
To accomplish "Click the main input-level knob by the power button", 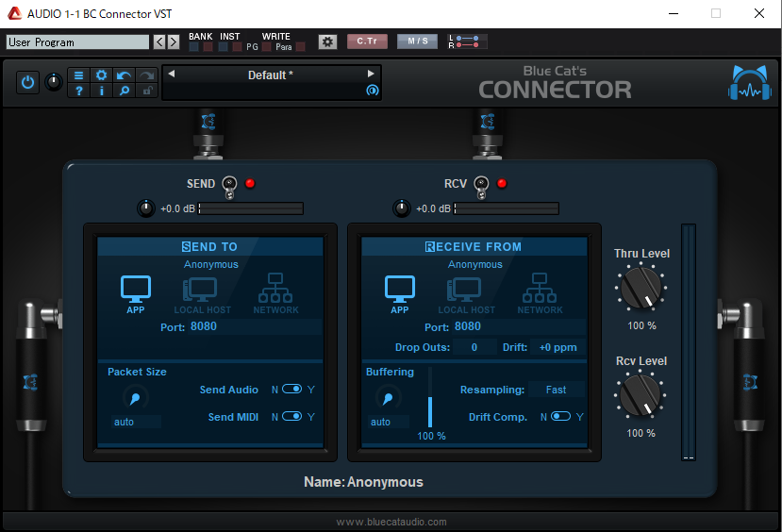I will tap(54, 82).
